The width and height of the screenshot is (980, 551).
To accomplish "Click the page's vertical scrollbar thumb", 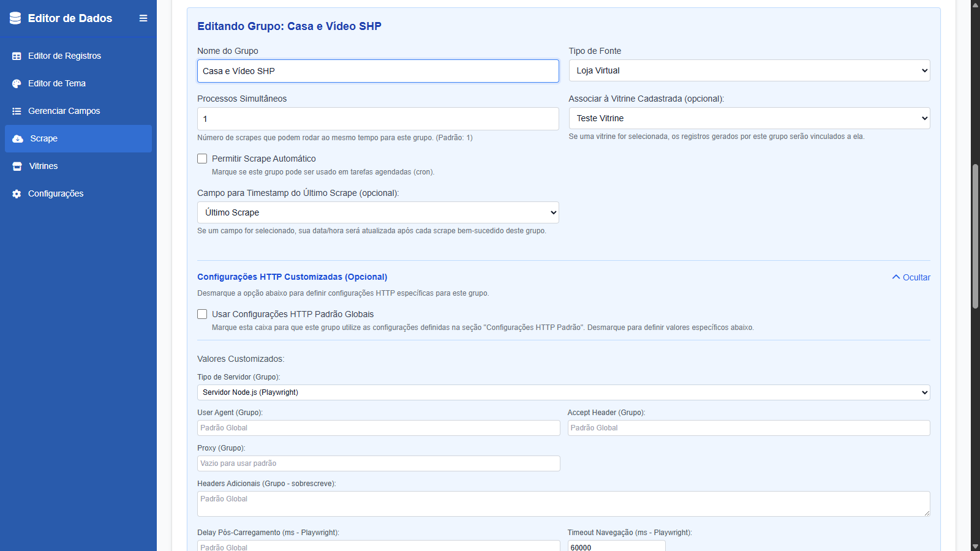I will point(975,236).
